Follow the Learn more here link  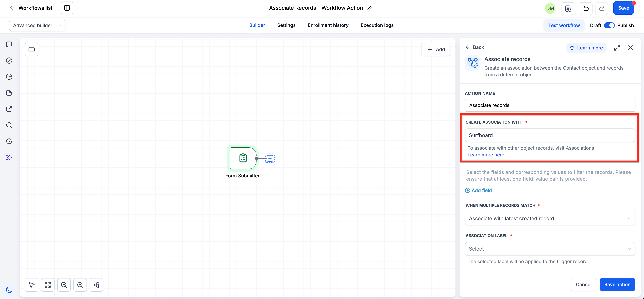tap(486, 155)
